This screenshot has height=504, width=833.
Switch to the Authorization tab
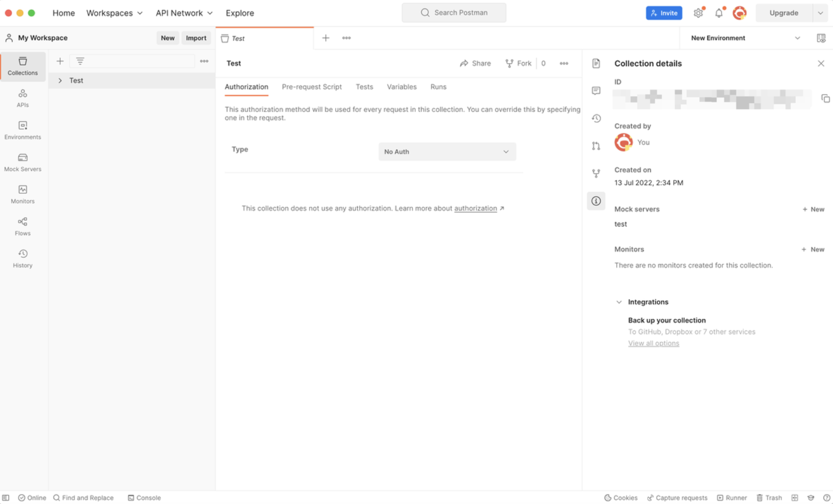(246, 87)
